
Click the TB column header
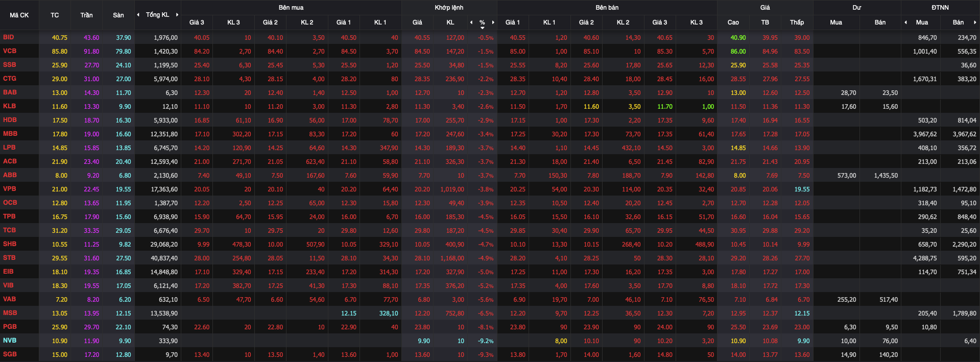point(765,22)
